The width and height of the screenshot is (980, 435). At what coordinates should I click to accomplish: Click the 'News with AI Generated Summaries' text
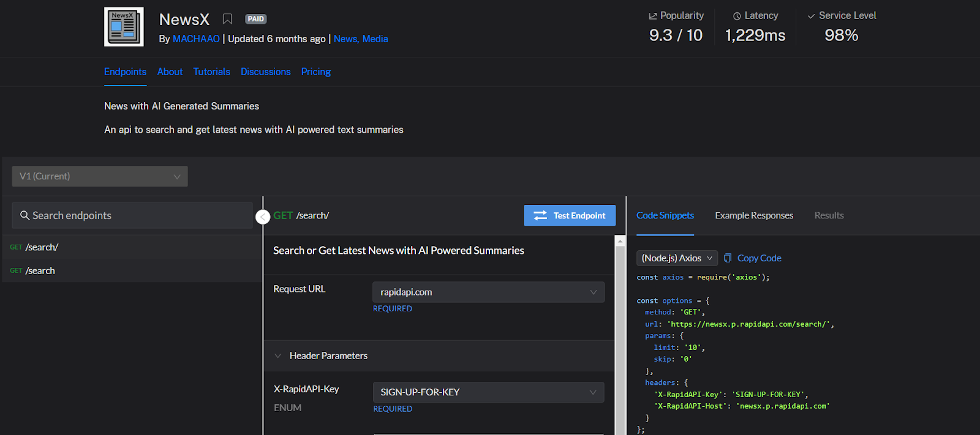pyautogui.click(x=181, y=106)
